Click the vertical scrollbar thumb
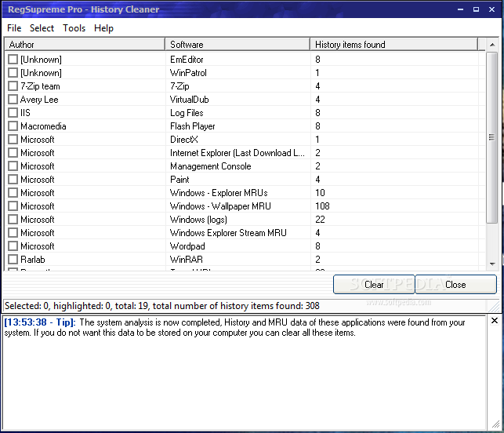This screenshot has height=433, width=504. pyautogui.click(x=491, y=137)
